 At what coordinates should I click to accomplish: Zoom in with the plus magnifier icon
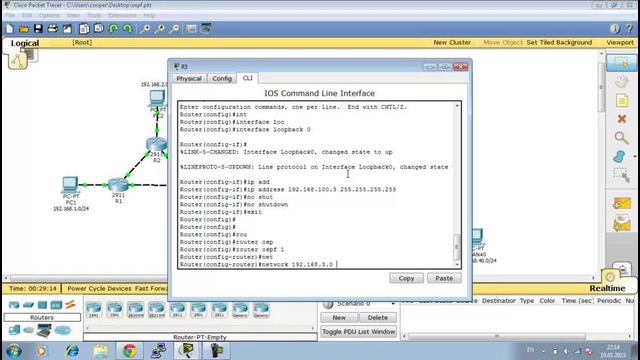pyautogui.click(x=145, y=29)
